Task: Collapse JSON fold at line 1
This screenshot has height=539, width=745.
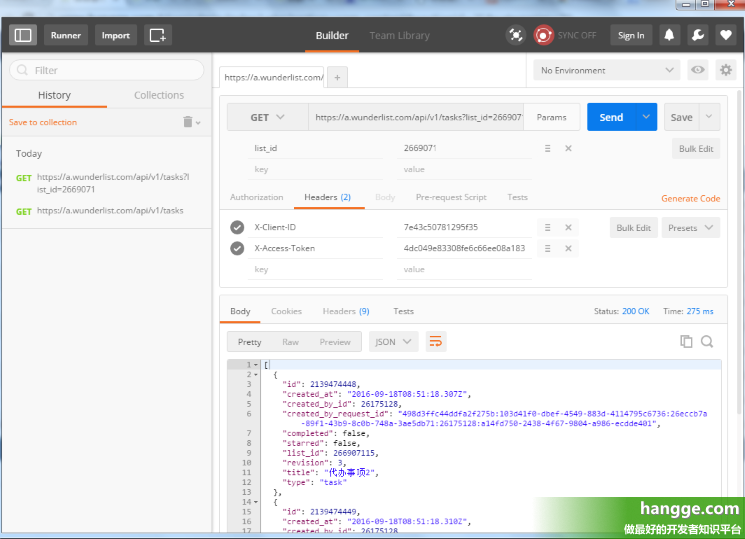Action: 256,365
